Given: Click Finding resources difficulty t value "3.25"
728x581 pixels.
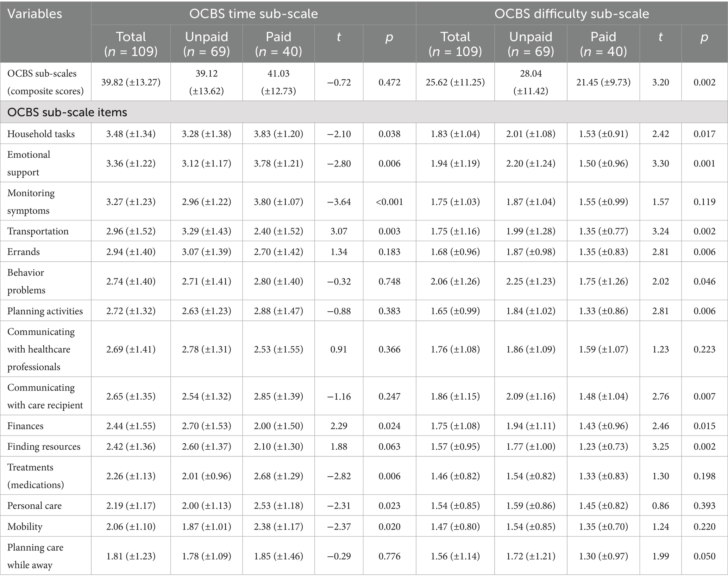Looking at the screenshot, I should (x=660, y=446).
